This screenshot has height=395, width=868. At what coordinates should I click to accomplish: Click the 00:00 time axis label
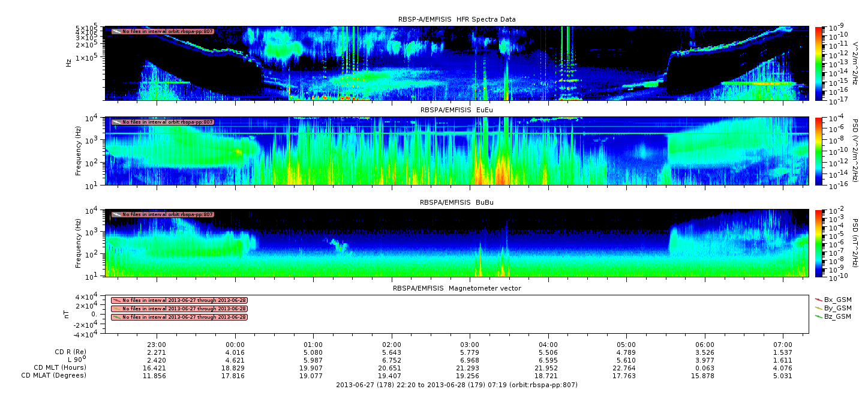pos(235,345)
